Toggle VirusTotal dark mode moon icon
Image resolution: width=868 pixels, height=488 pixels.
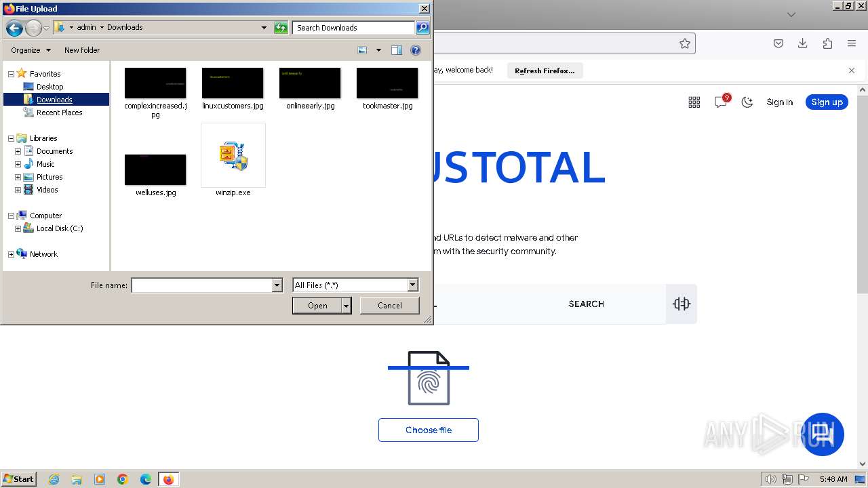[747, 102]
